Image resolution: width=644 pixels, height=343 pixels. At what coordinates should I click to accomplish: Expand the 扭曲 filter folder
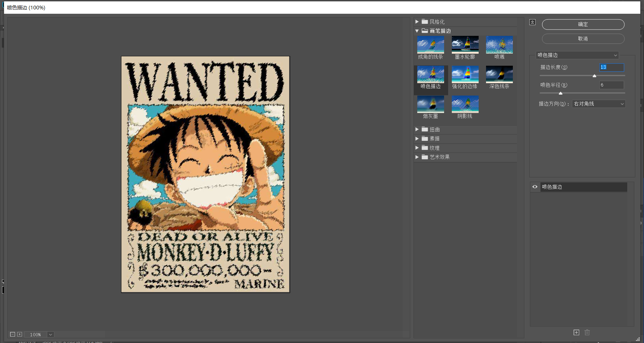click(417, 129)
